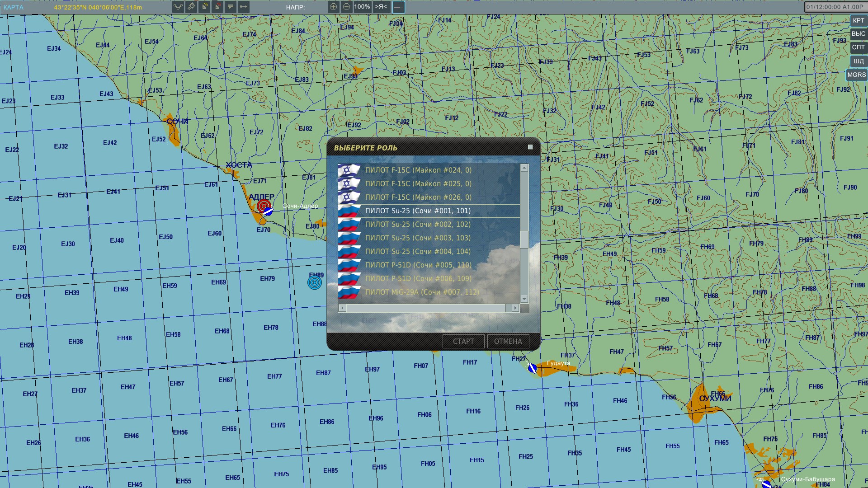Switch map to СПТ satellite mode
The width and height of the screenshot is (868, 488).
pyautogui.click(x=858, y=47)
